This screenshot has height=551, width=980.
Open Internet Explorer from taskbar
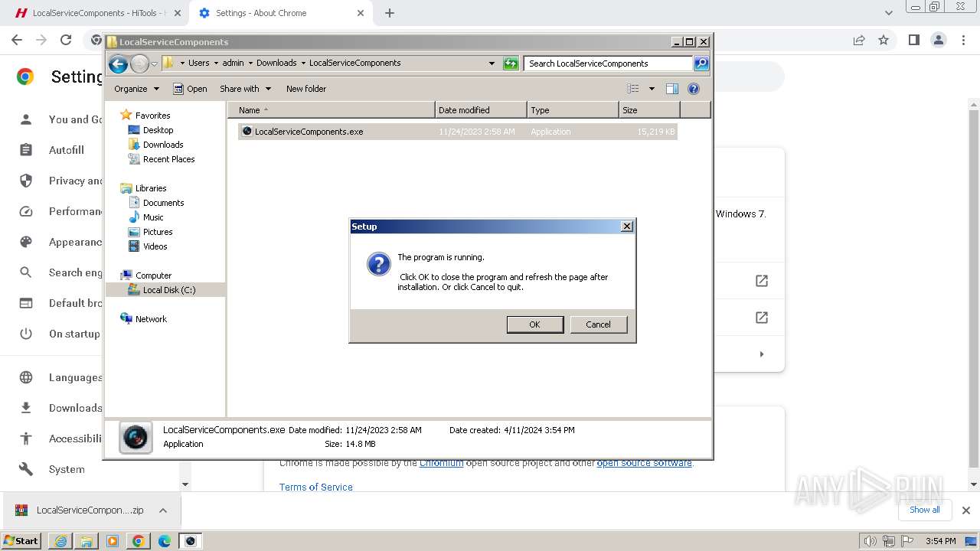click(60, 541)
